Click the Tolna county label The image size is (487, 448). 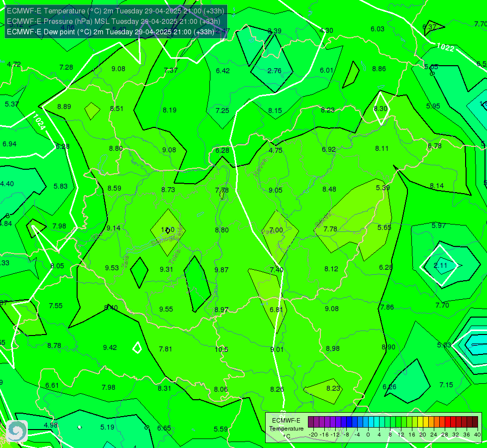(x=175, y=257)
